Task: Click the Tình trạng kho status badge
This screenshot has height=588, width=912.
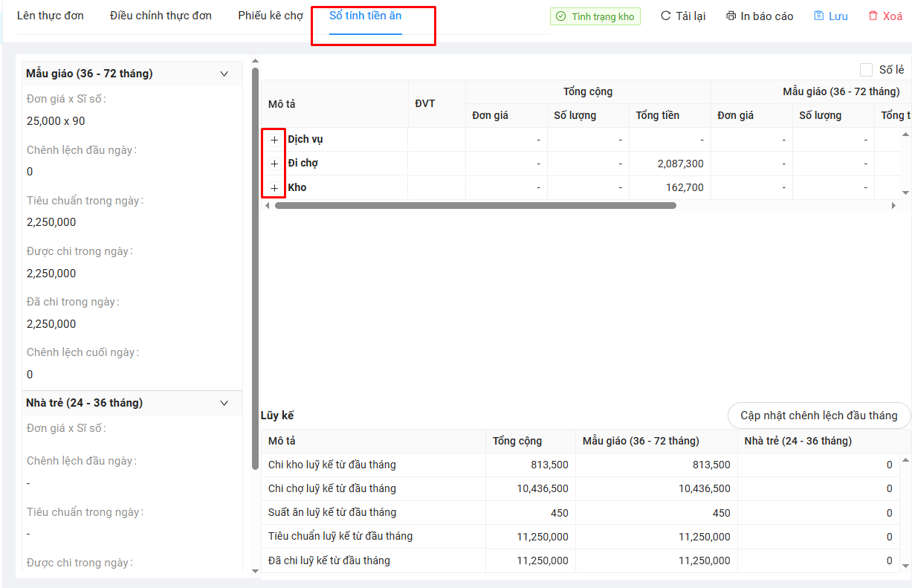Action: [595, 16]
